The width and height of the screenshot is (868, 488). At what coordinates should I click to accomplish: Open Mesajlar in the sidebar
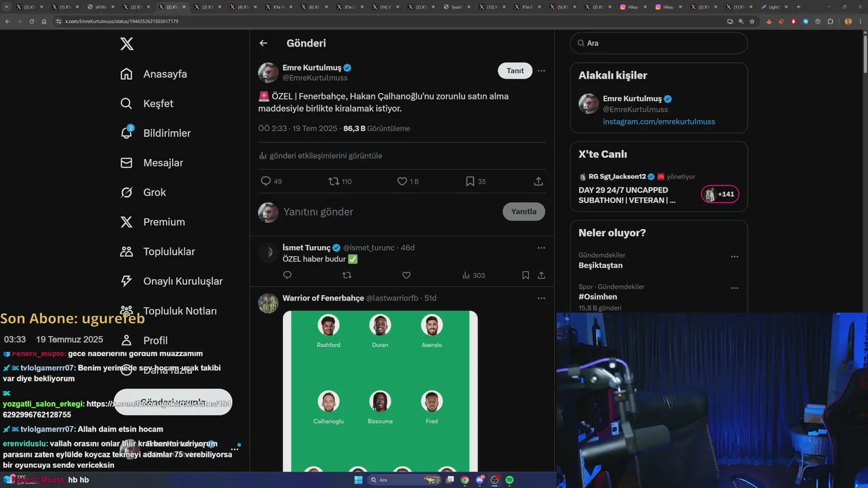(151, 163)
